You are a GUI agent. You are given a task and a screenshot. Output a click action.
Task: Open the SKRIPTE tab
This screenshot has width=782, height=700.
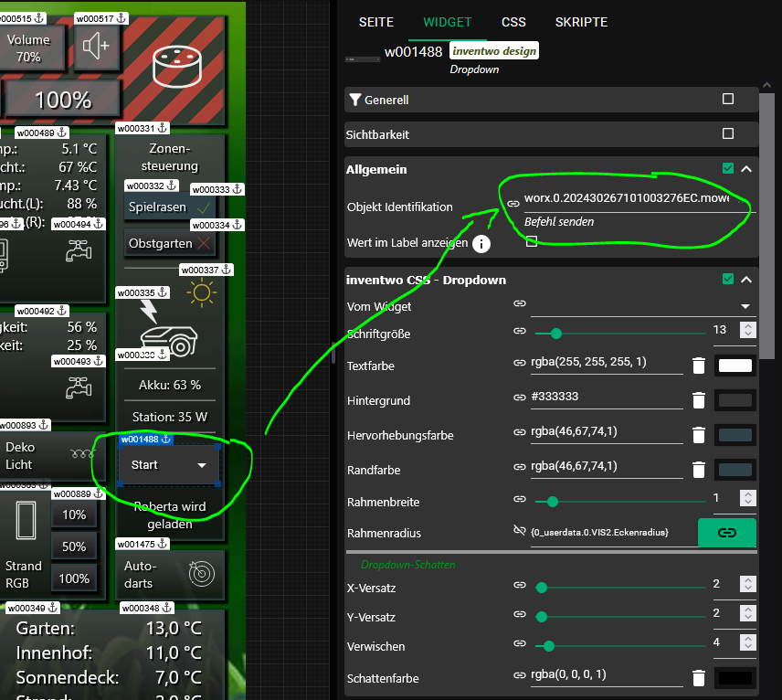pos(581,22)
